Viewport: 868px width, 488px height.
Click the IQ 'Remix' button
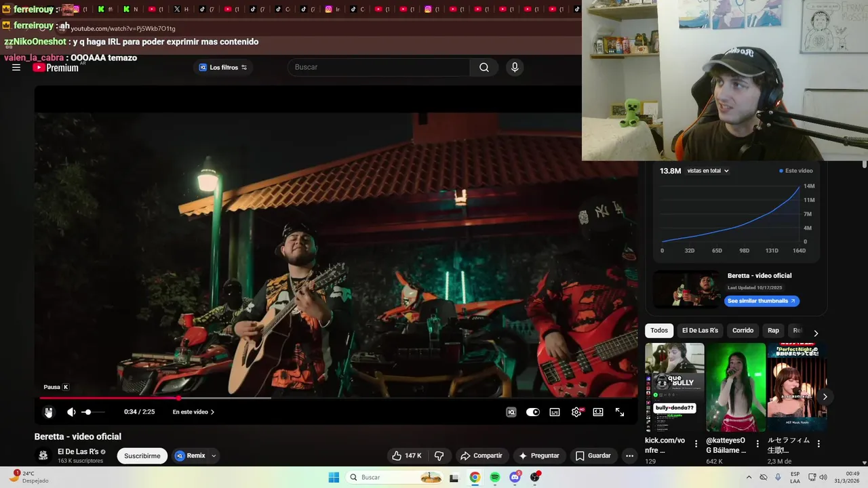coord(191,455)
